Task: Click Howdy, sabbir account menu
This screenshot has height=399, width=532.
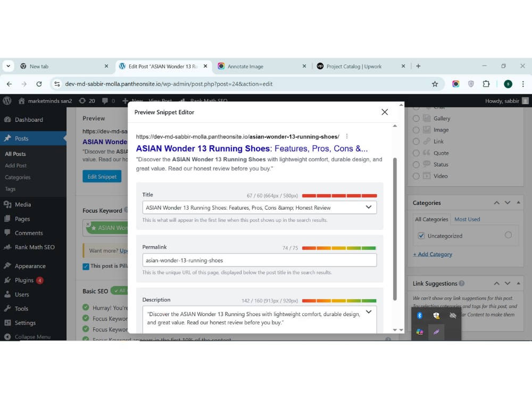Action: pyautogui.click(x=506, y=101)
